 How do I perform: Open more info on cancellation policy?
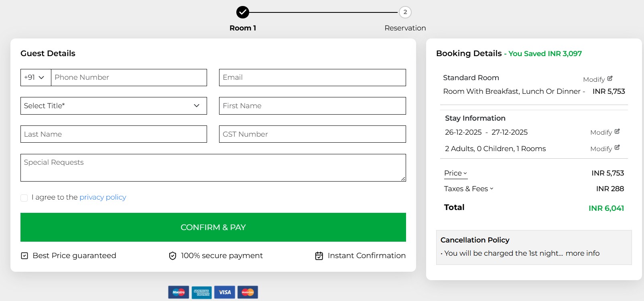tap(582, 253)
